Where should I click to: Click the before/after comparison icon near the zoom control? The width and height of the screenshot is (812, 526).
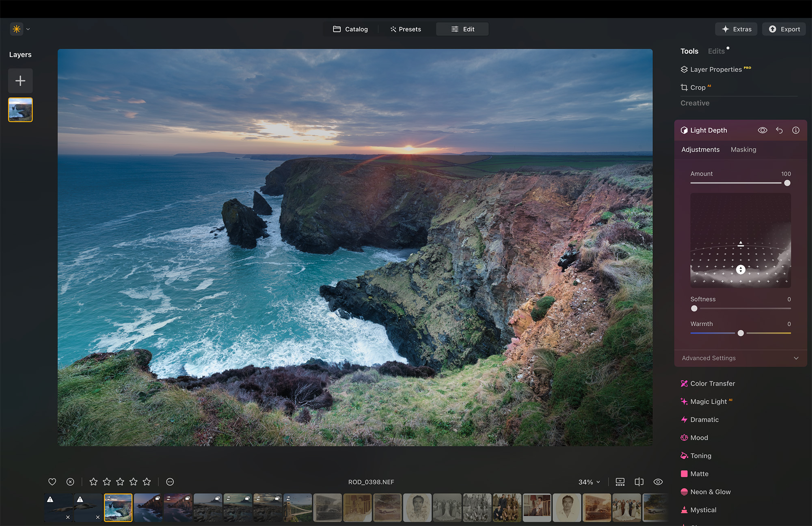pos(639,482)
